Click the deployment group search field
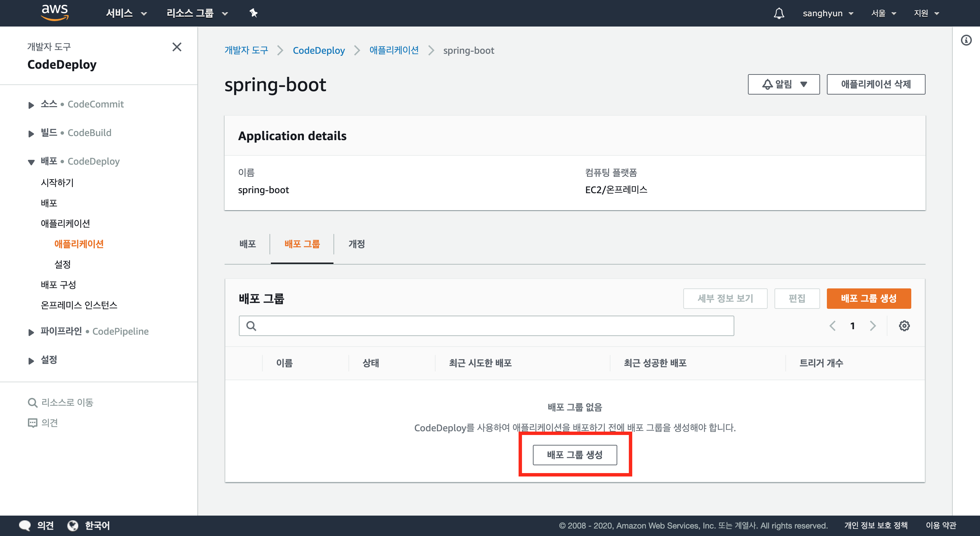The image size is (980, 536). tap(486, 326)
